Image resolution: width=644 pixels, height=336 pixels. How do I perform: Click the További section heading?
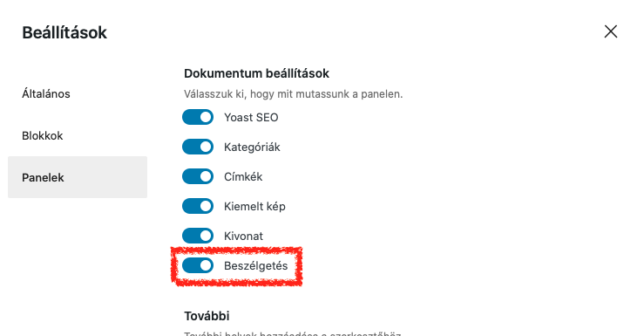click(207, 316)
